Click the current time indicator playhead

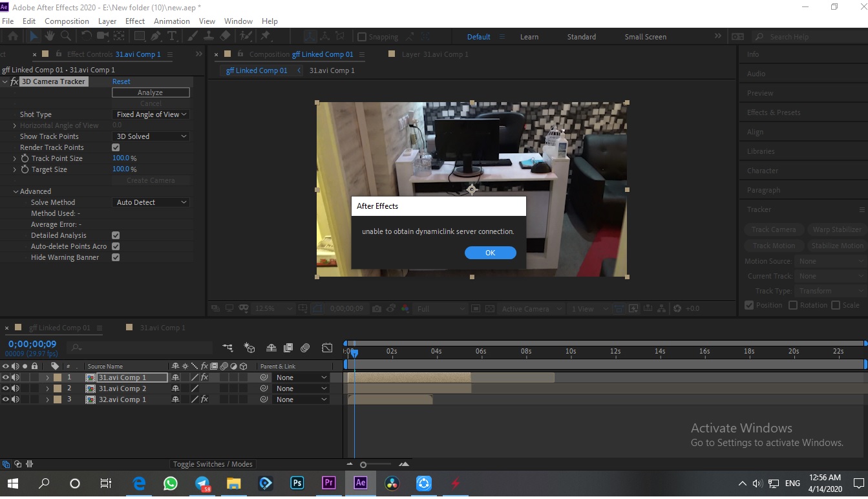point(354,352)
